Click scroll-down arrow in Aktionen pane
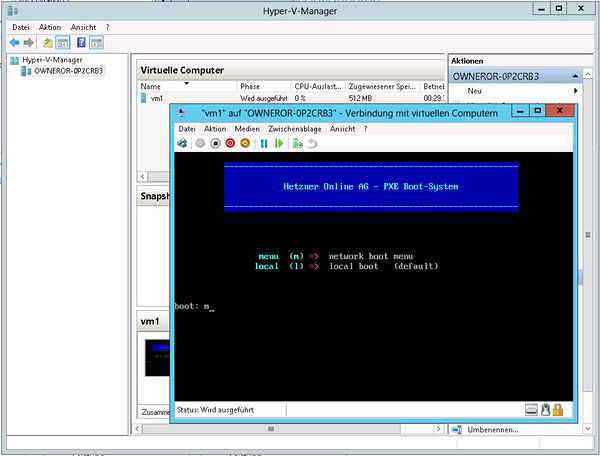Screen dimensions: 600x456 coord(588,429)
